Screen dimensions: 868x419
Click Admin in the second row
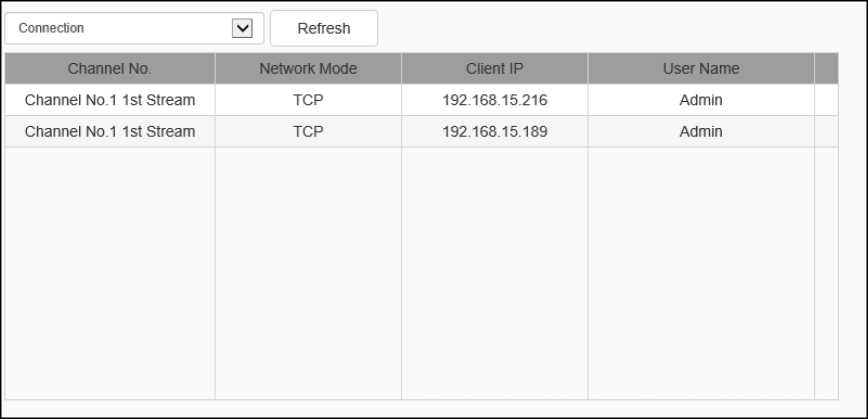[701, 131]
